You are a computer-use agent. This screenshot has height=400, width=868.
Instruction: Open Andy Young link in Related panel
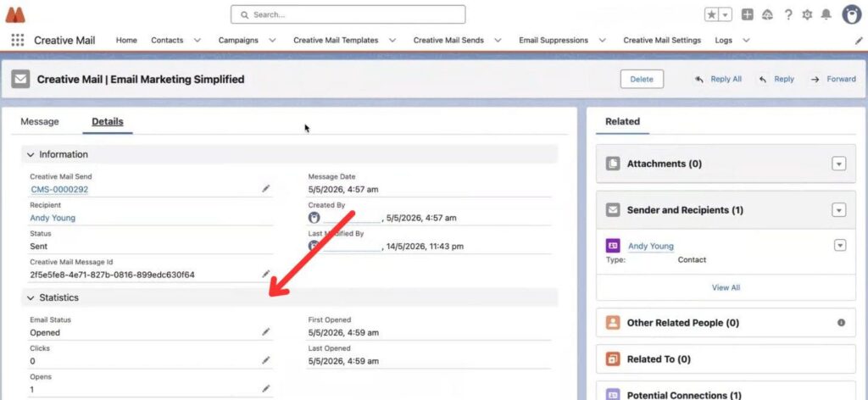pos(651,247)
